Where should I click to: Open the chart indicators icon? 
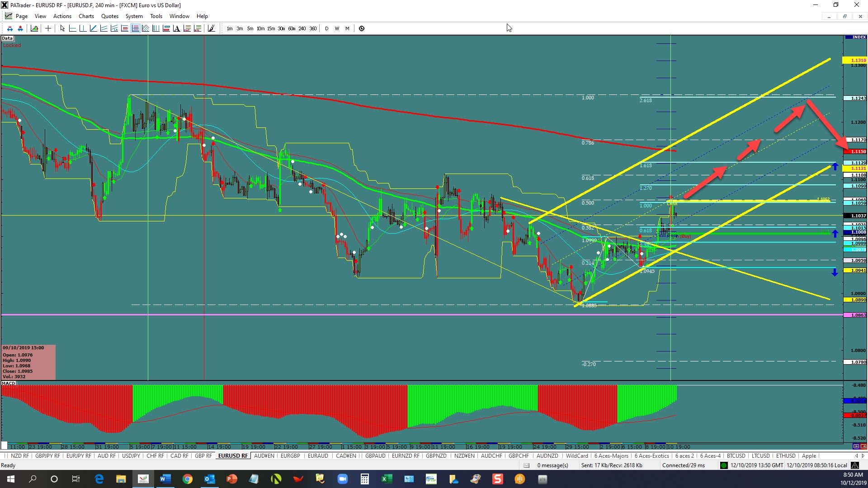pos(34,28)
